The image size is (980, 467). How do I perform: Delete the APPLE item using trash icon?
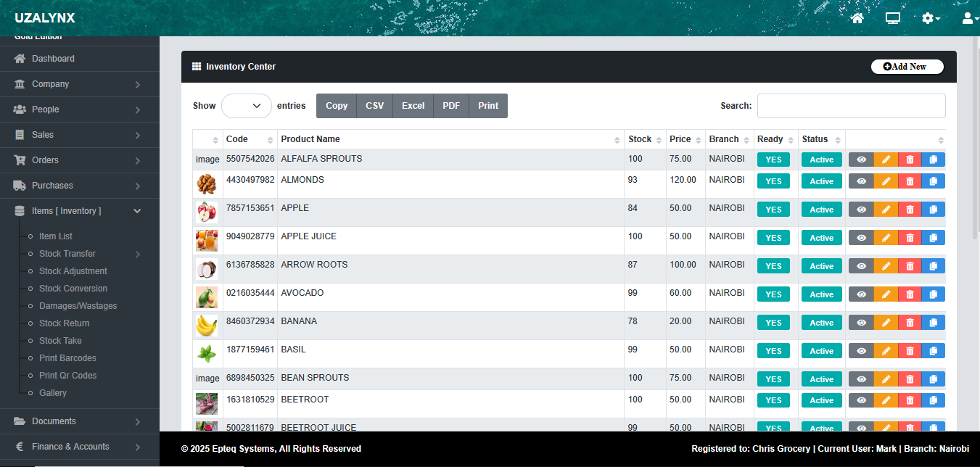[x=910, y=210]
